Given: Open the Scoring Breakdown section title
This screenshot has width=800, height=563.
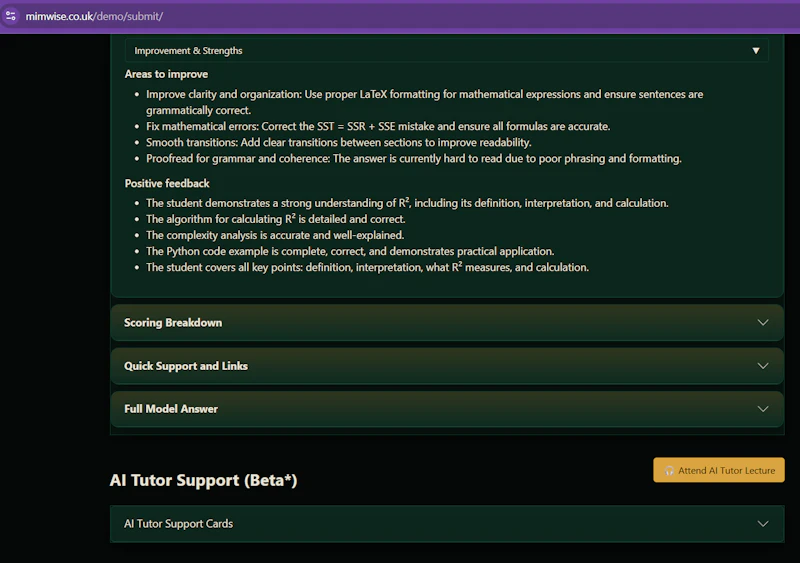Looking at the screenshot, I should 173,323.
